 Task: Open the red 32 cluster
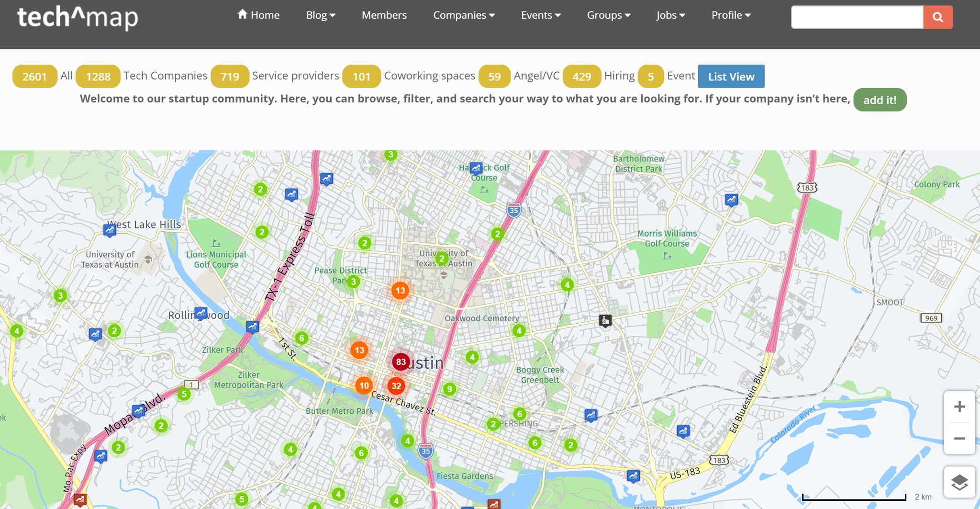pos(396,386)
